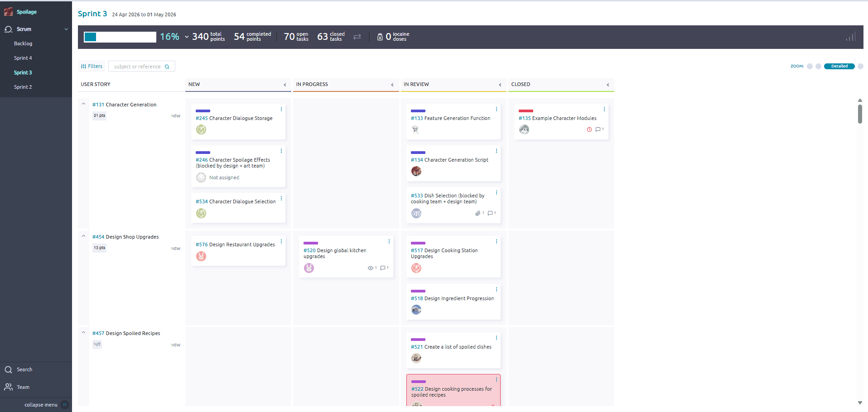868x412 pixels.
Task: Open the burndown graph icon in stats bar
Action: 850,37
